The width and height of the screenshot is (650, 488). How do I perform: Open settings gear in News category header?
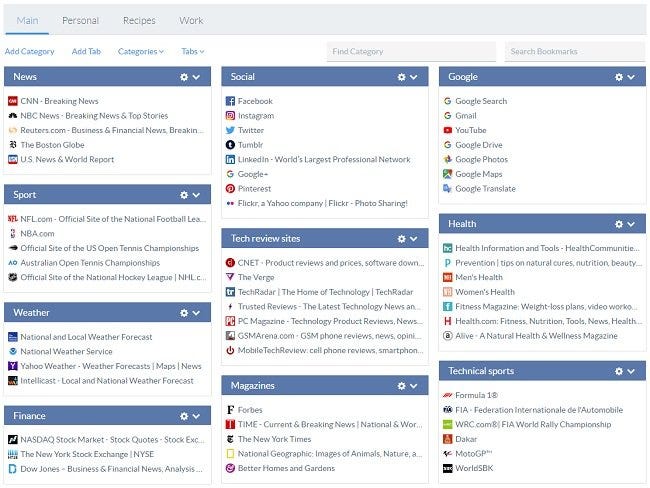tap(183, 77)
